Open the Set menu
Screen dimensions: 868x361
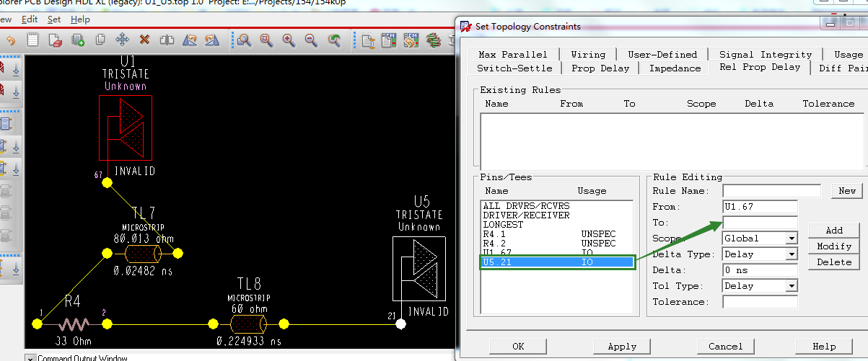pos(54,19)
